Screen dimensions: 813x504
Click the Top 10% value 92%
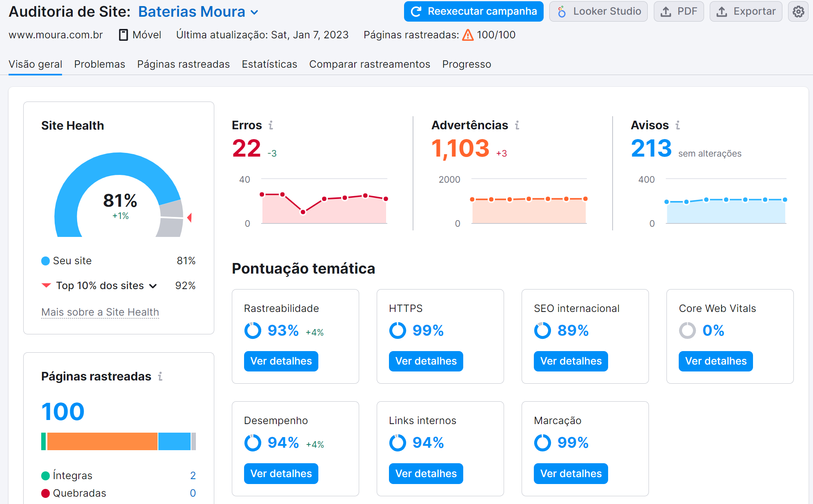coord(185,286)
